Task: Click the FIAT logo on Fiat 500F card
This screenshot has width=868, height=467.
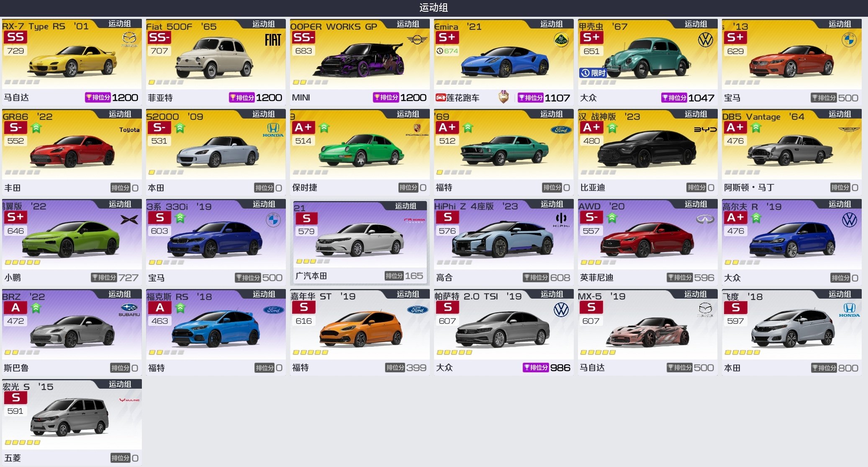Action: point(273,40)
